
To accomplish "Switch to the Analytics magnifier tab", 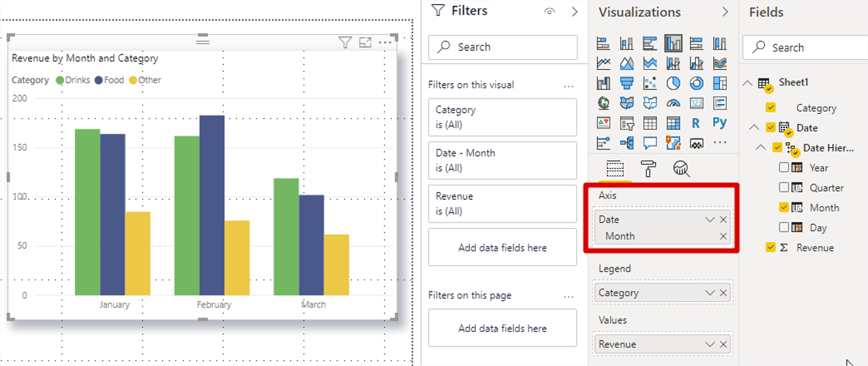I will coord(681,168).
